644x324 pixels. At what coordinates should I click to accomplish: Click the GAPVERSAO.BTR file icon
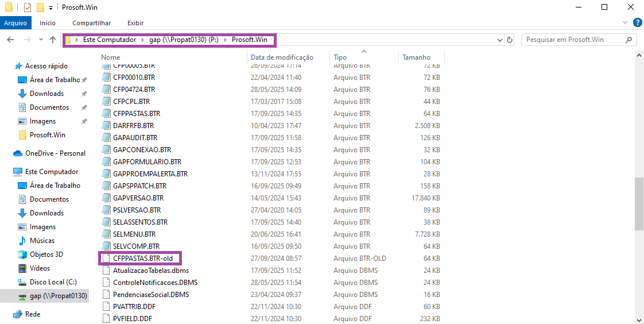pyautogui.click(x=106, y=198)
